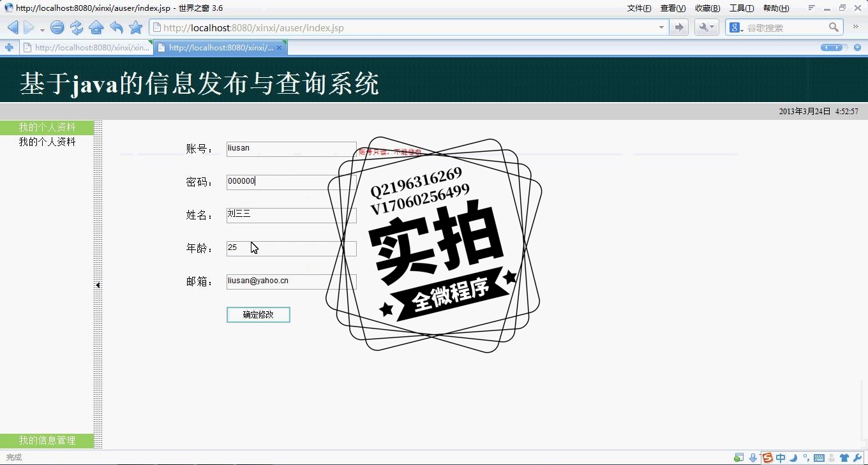Go to the home page icon
This screenshot has width=868, height=465.
96,27
